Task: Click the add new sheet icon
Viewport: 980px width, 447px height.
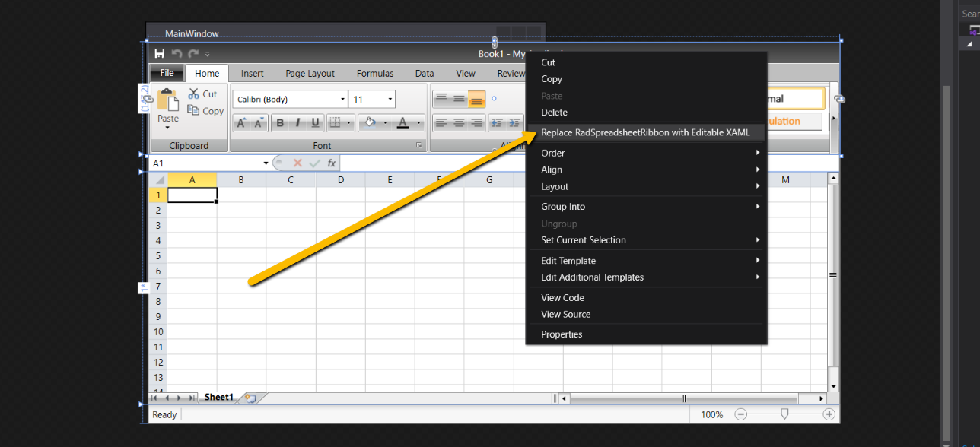Action: point(250,398)
